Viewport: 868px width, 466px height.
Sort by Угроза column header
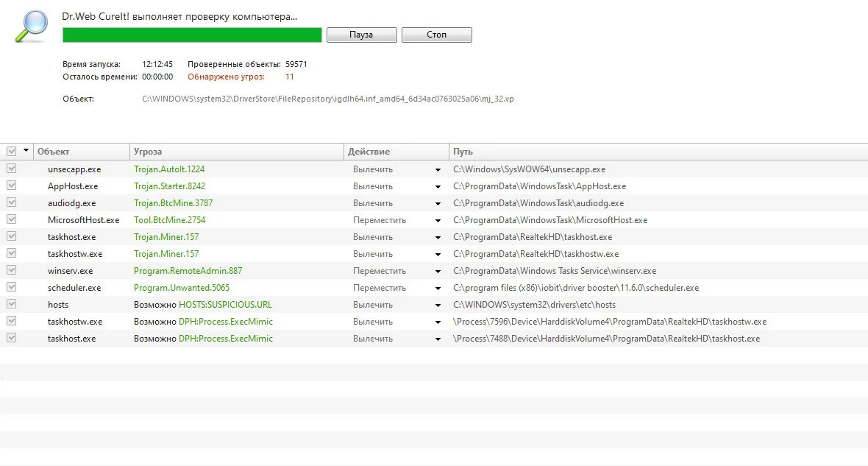[237, 151]
